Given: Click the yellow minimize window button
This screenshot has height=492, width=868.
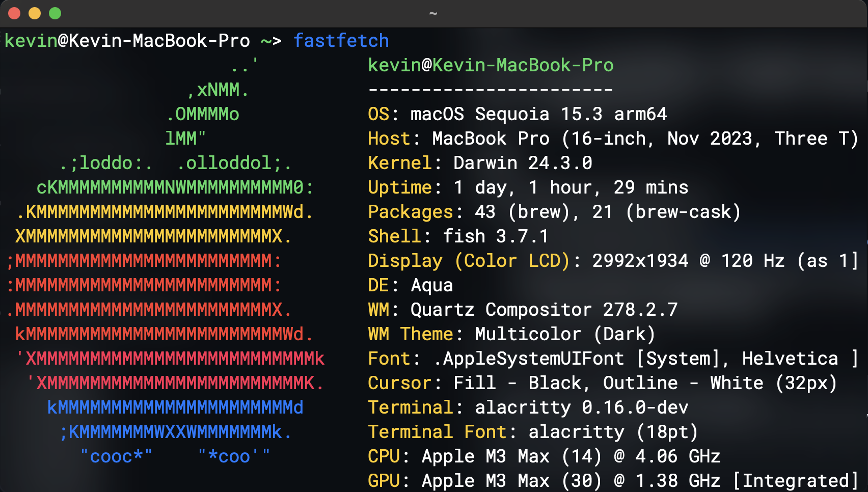Looking at the screenshot, I should click(x=35, y=13).
